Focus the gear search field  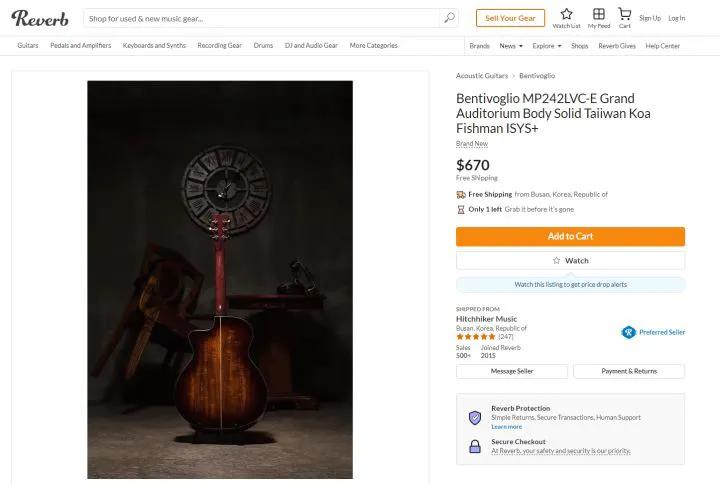pos(260,18)
